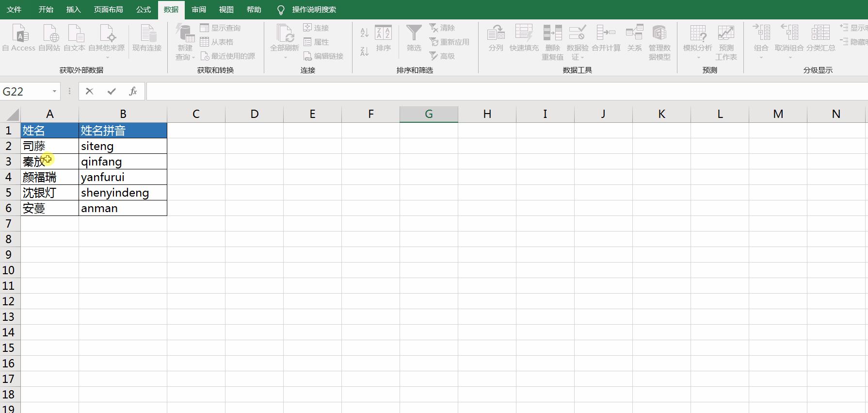Image resolution: width=868 pixels, height=413 pixels.
Task: Open Manage Data Model (管理数据模型) icon
Action: [659, 34]
